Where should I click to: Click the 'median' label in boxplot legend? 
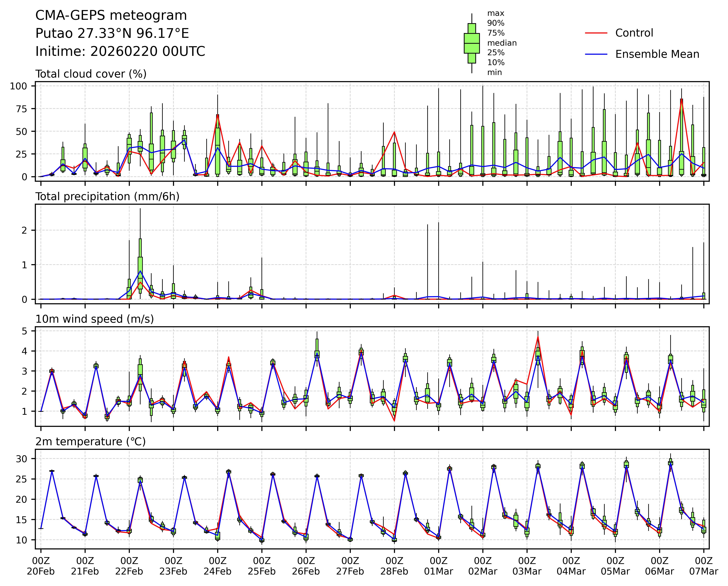[x=502, y=43]
